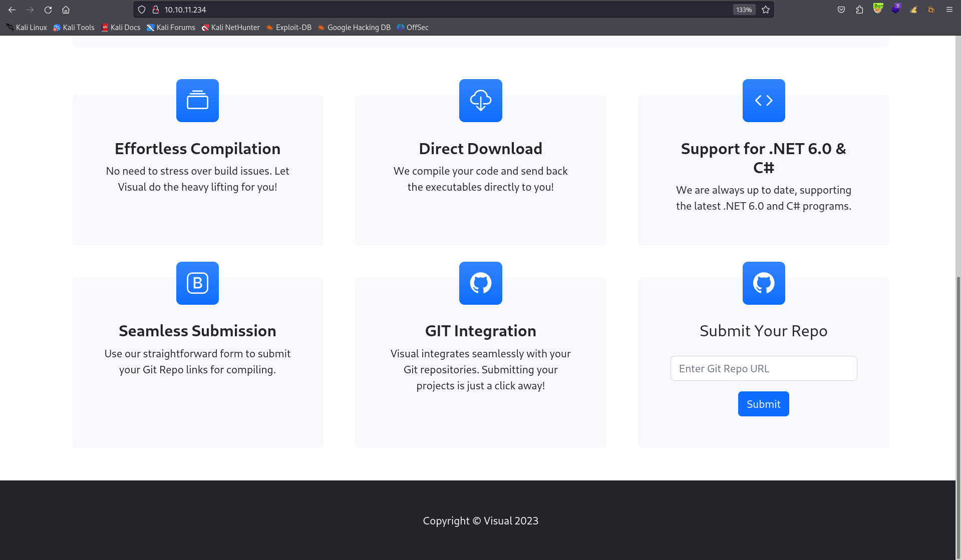Click text 'We compile your code and send back'
Screen dimensions: 961x560
[481, 171]
